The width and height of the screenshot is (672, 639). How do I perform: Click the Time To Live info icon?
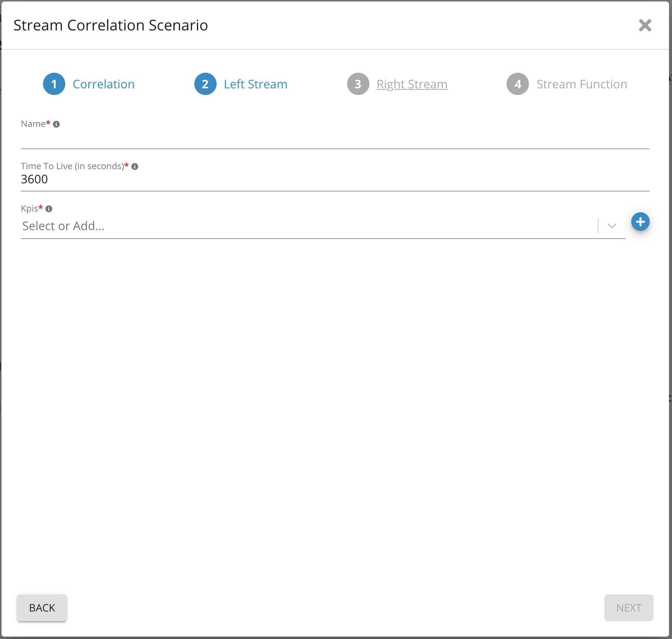tap(135, 167)
